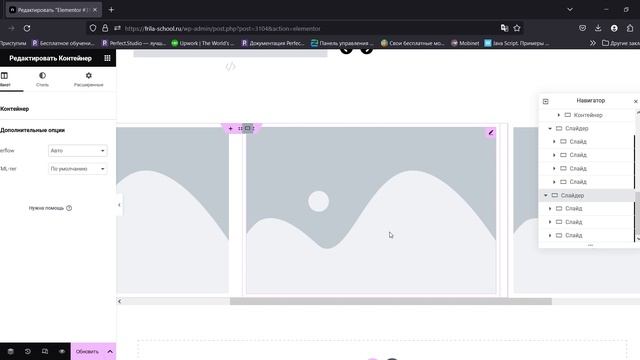640x360 pixels.
Task: Click the left arrow of the canvas scrollbar
Action: (x=120, y=301)
